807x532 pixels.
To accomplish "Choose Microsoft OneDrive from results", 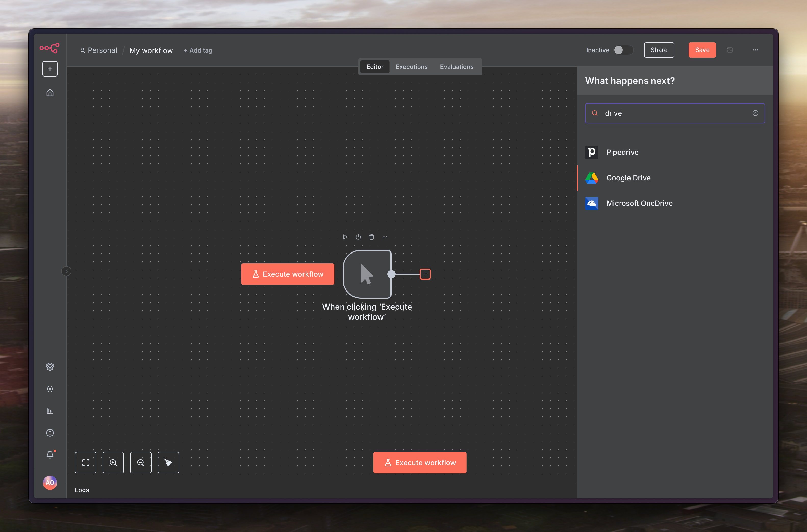I will click(x=675, y=203).
